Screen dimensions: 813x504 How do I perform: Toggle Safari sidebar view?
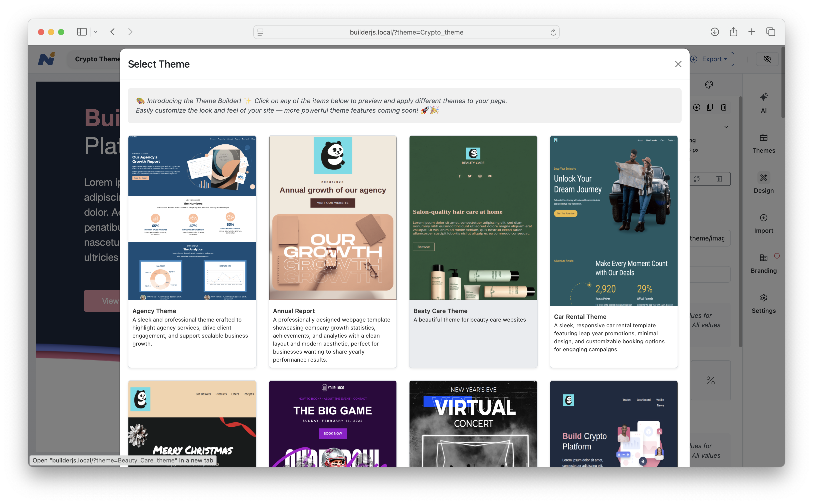click(82, 32)
